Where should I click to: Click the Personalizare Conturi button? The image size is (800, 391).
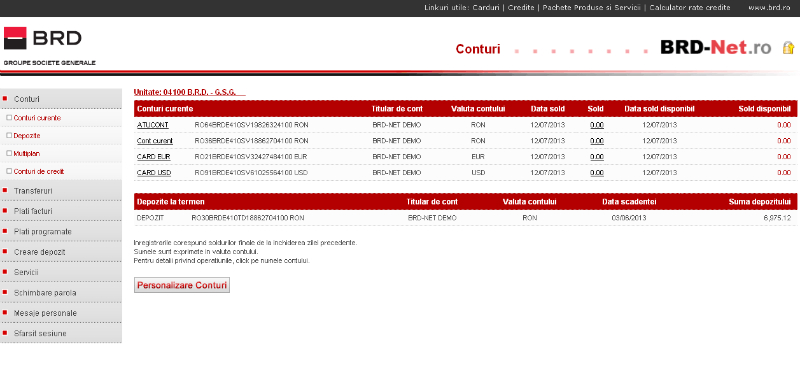(182, 285)
